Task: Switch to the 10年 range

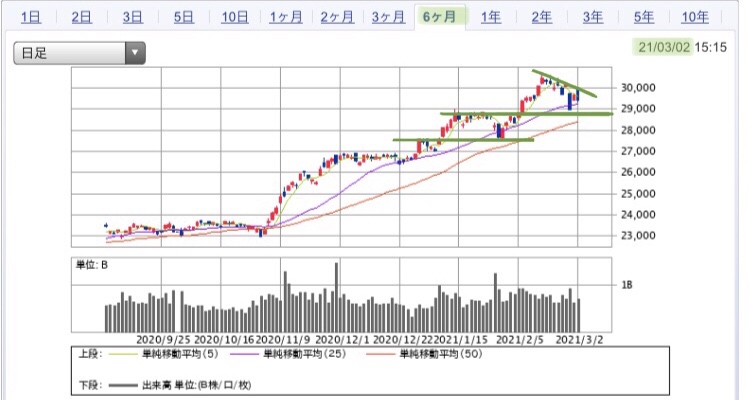Action: (695, 18)
